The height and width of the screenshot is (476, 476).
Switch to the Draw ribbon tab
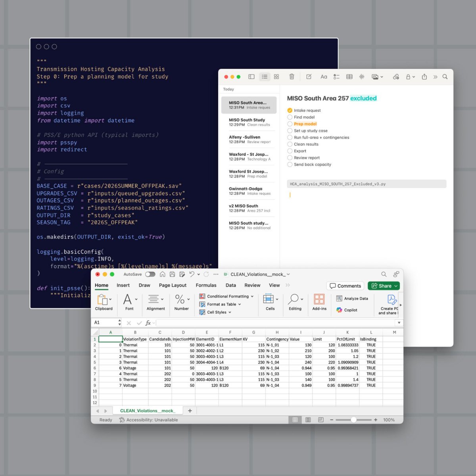coord(144,285)
